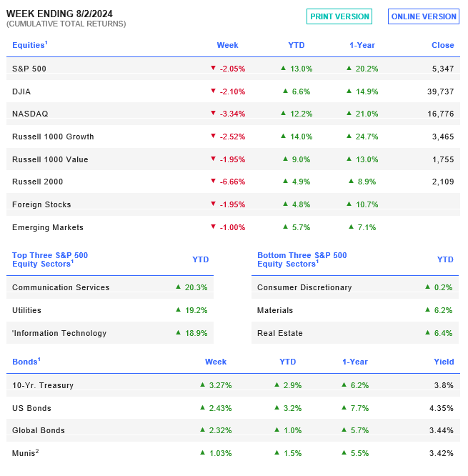
Task: Select the Communication Services sector label
Action: tap(61, 287)
